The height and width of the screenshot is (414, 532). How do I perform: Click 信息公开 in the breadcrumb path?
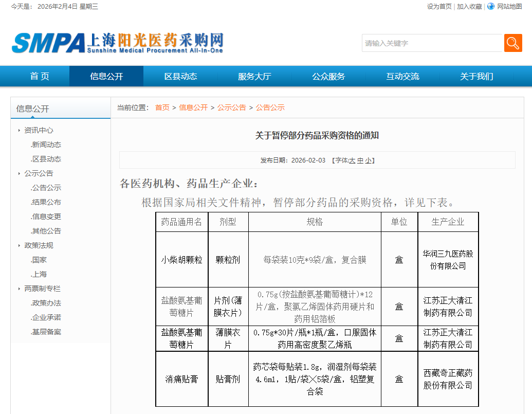point(193,107)
